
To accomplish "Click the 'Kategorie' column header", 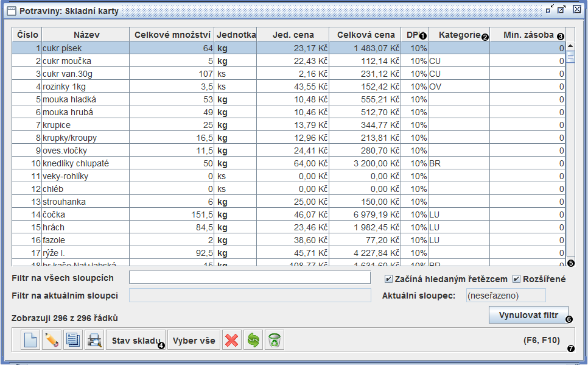I will [x=459, y=35].
